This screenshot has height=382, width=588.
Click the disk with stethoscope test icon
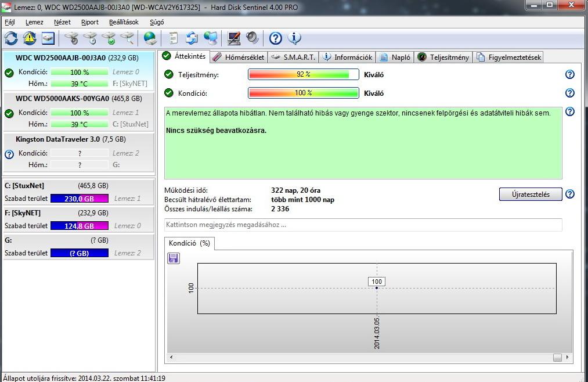[x=71, y=38]
